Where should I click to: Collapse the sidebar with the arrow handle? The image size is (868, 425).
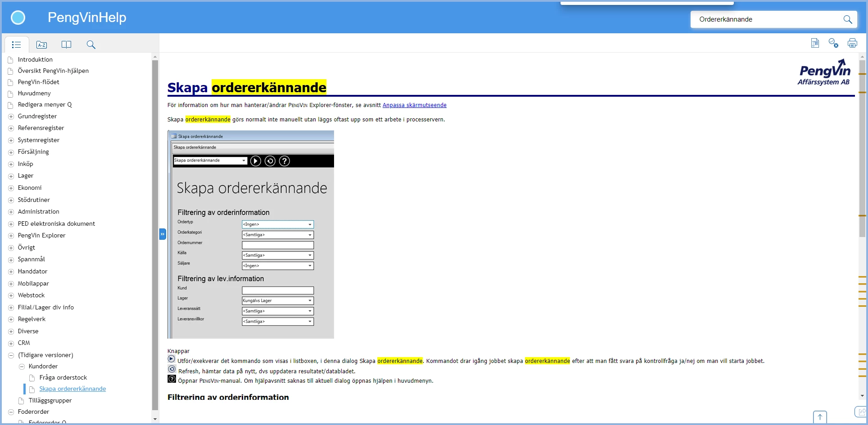(x=163, y=234)
